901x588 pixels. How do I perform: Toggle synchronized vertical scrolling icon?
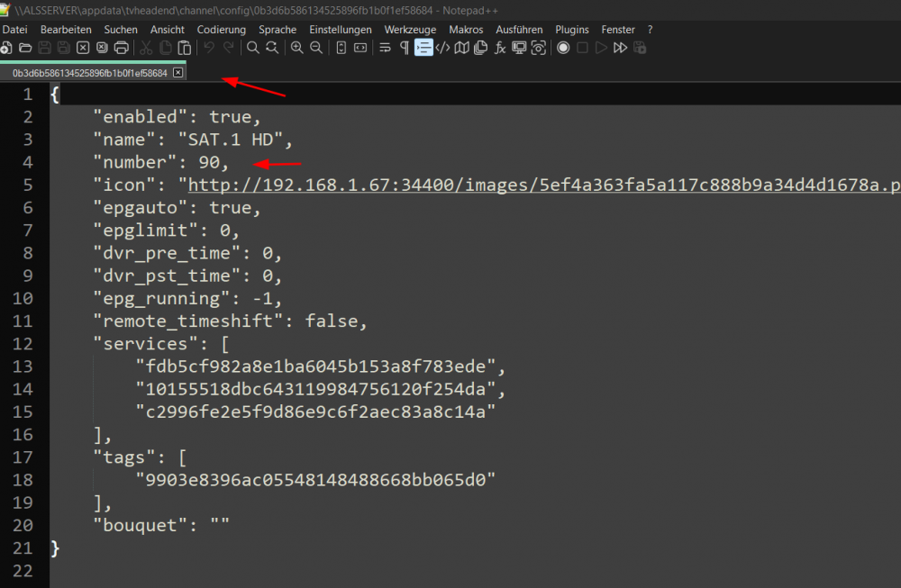(341, 48)
